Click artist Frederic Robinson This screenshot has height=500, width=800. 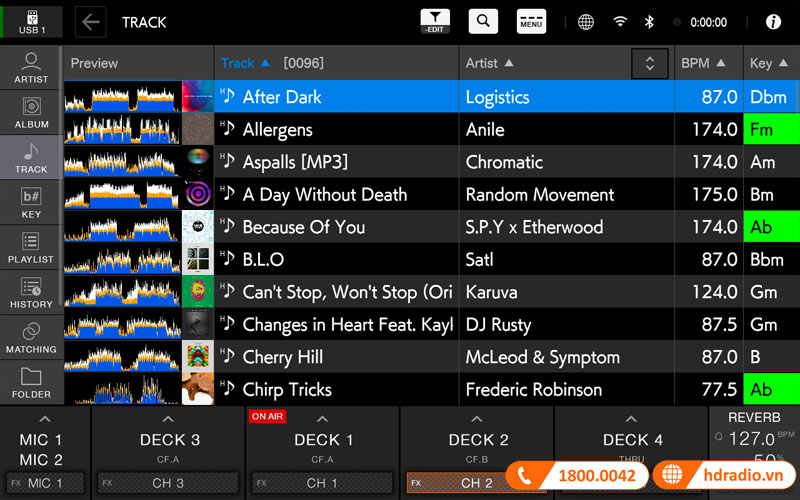534,390
